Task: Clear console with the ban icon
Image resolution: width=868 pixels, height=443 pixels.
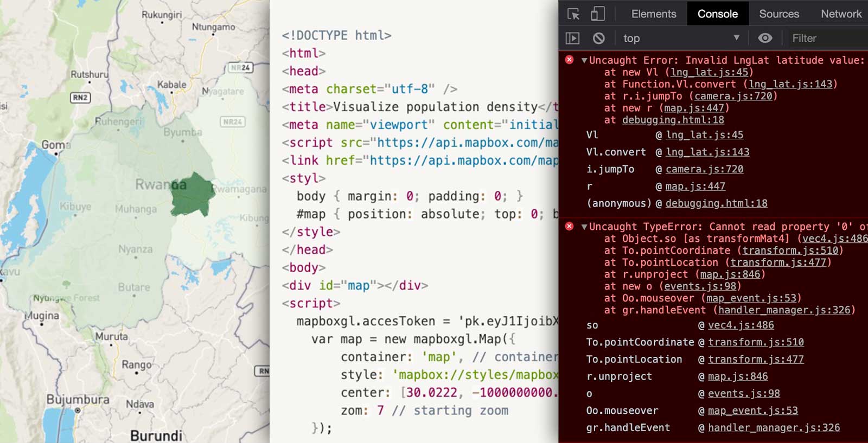Action: 598,38
